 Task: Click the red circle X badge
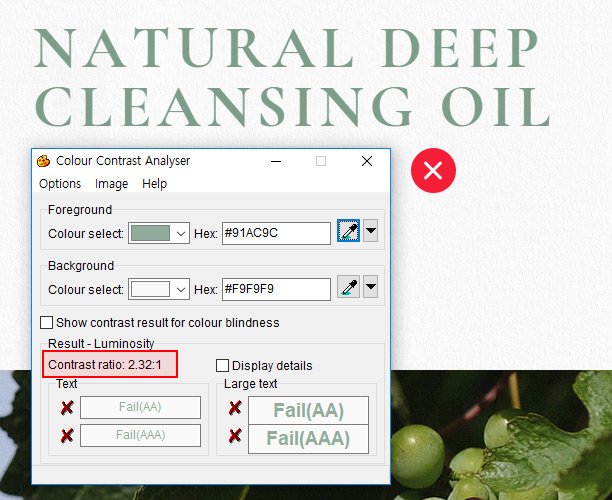pyautogui.click(x=433, y=170)
